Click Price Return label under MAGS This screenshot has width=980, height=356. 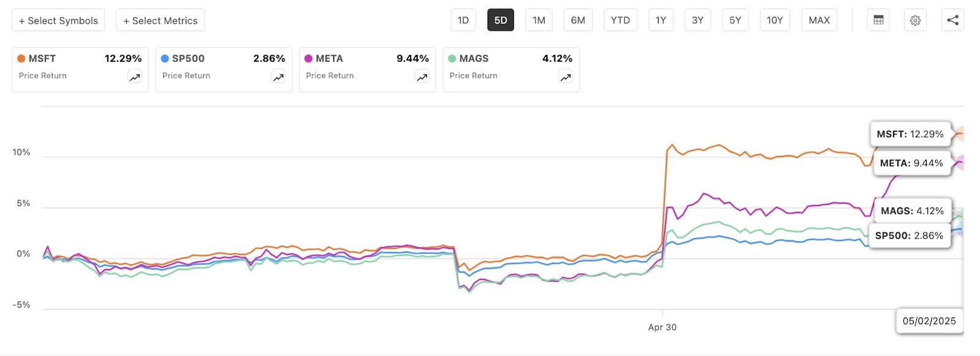tap(473, 76)
